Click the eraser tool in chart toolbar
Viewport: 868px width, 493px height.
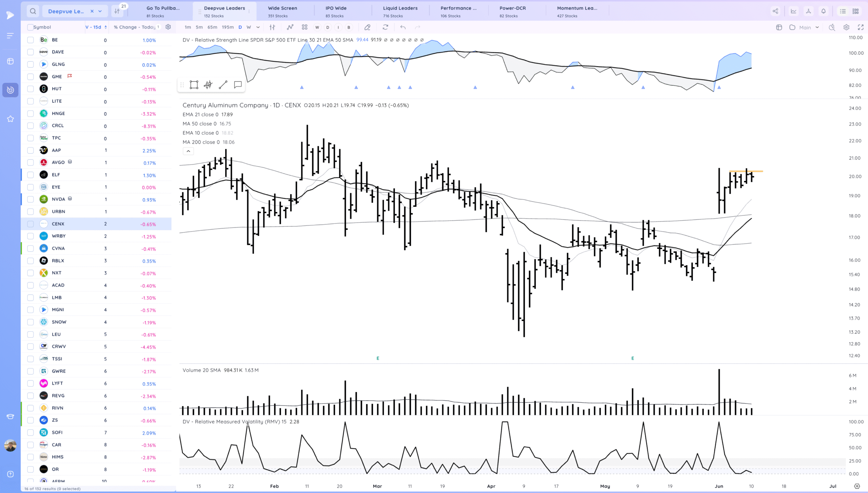click(x=367, y=27)
